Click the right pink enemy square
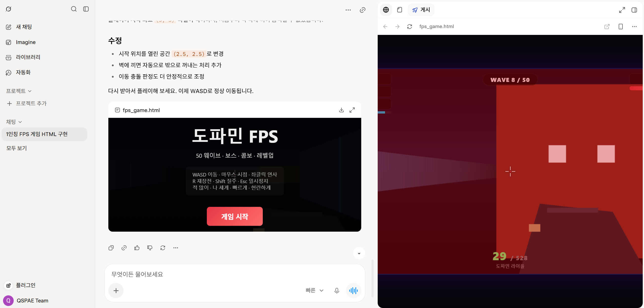 click(606, 154)
